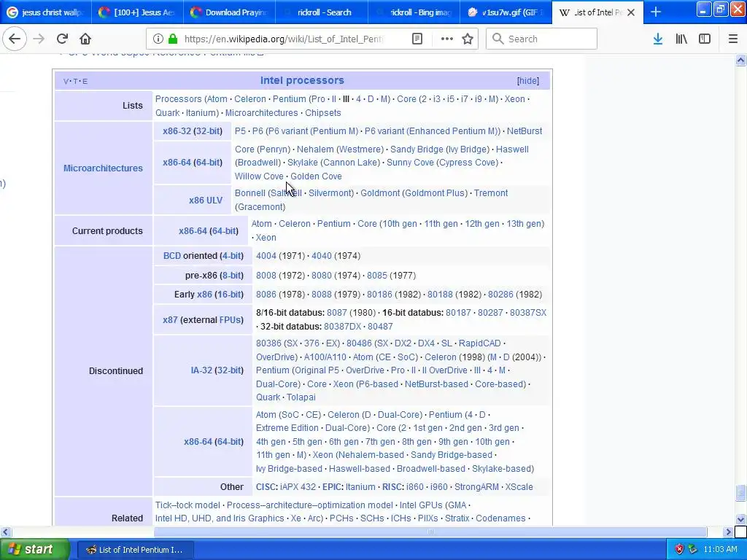Open the Codenames link
The width and height of the screenshot is (747, 560).
tap(500, 518)
